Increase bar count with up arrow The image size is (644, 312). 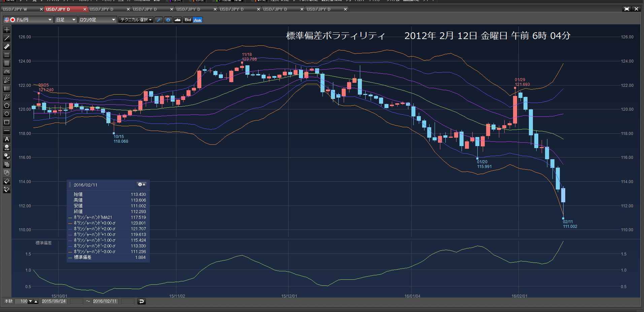36,301
